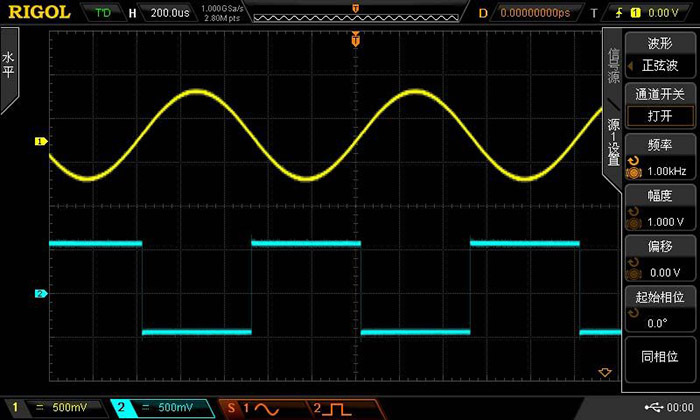This screenshot has height=420, width=700.
Task: Click the orange menu page-down arrow
Action: tap(603, 372)
